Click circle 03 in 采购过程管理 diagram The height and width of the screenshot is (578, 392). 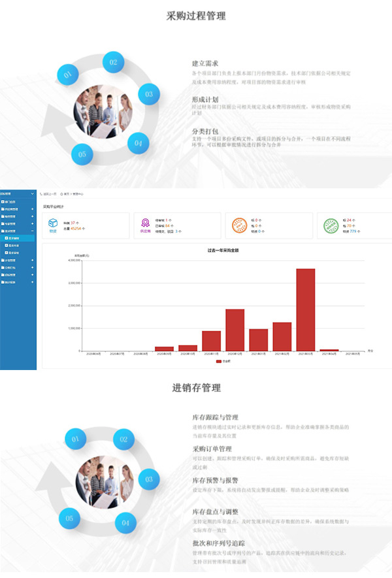(x=148, y=94)
